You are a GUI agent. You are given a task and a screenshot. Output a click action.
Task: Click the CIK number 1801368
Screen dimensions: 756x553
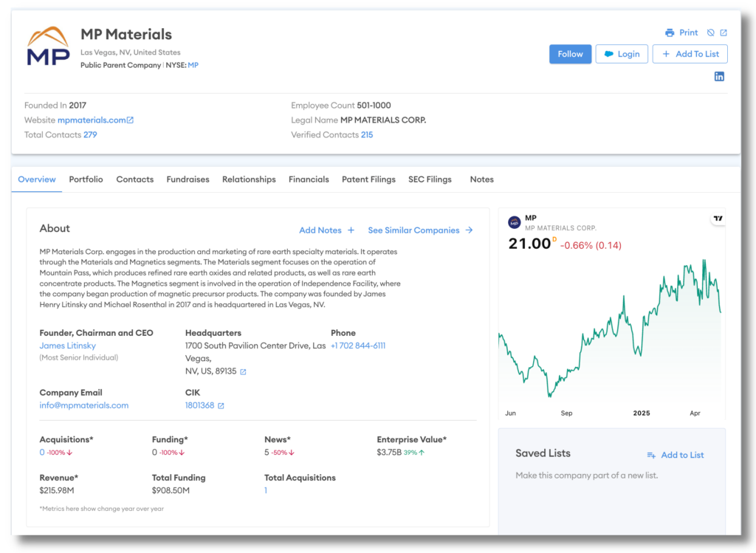click(199, 405)
